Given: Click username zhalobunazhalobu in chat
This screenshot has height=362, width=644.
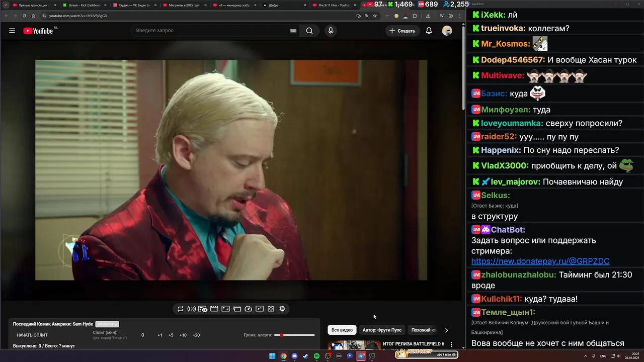Looking at the screenshot, I should [518, 275].
